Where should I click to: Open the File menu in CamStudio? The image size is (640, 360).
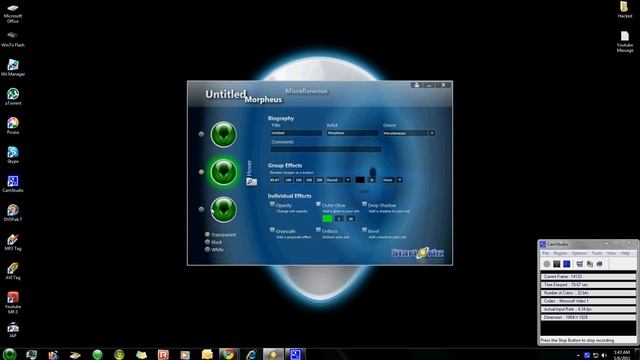click(546, 253)
